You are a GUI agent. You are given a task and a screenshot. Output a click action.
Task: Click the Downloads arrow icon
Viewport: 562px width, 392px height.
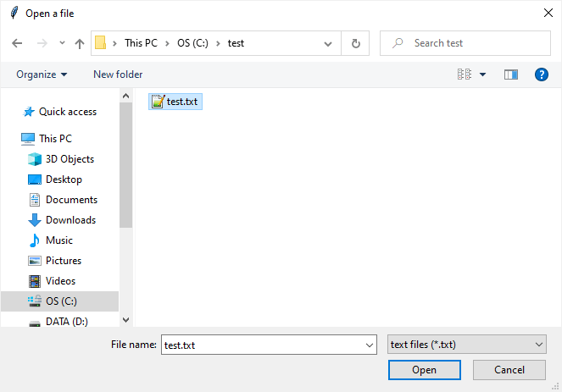coord(35,220)
